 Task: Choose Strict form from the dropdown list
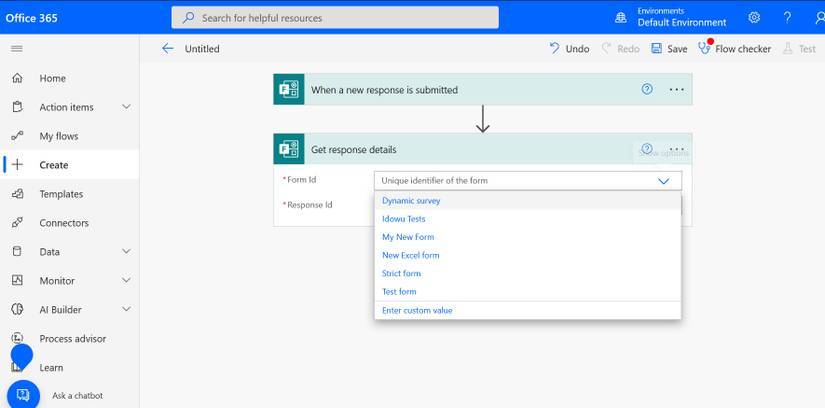[x=401, y=273]
